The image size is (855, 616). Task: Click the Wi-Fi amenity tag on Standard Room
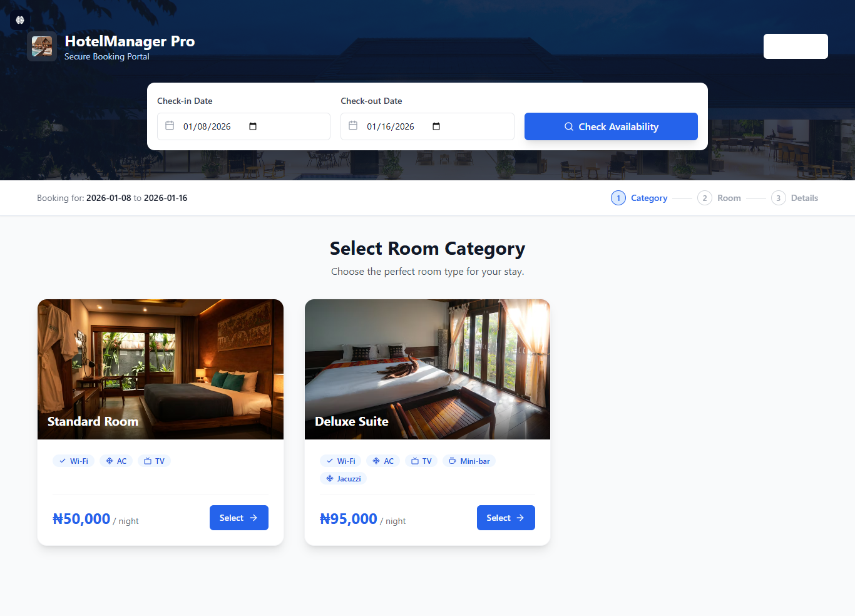(x=73, y=461)
